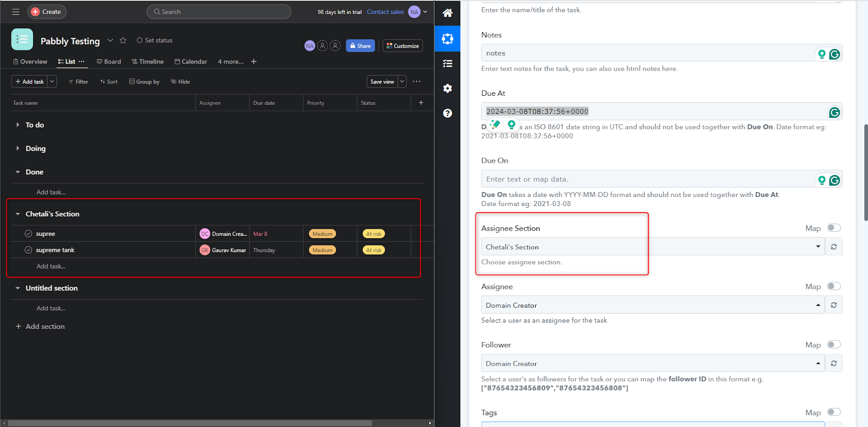This screenshot has width=868, height=427.
Task: Refresh the Assignee Section options
Action: [x=834, y=246]
